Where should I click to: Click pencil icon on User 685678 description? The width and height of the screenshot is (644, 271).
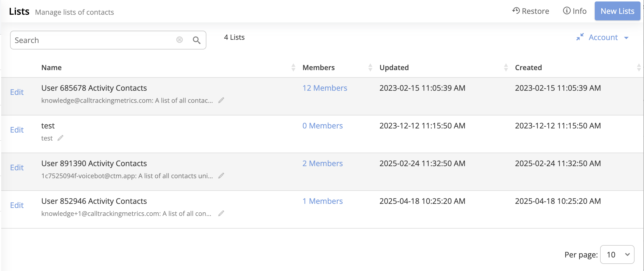click(x=221, y=100)
